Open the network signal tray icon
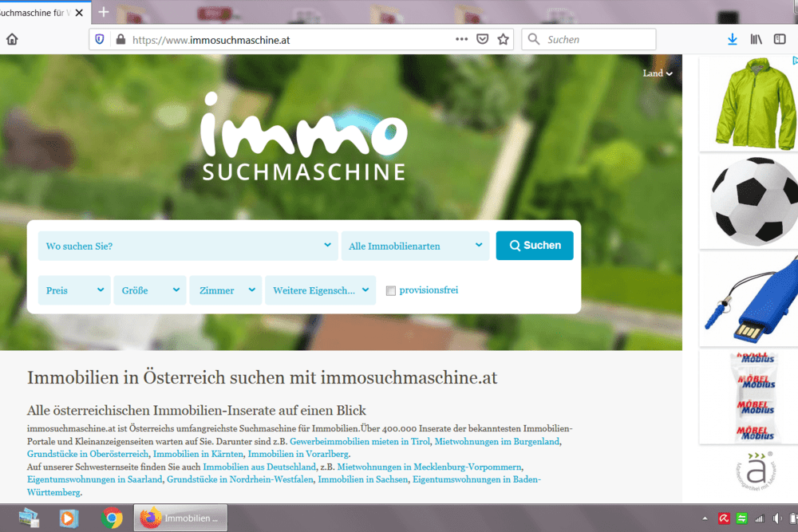Image resolution: width=798 pixels, height=532 pixels. [x=760, y=518]
